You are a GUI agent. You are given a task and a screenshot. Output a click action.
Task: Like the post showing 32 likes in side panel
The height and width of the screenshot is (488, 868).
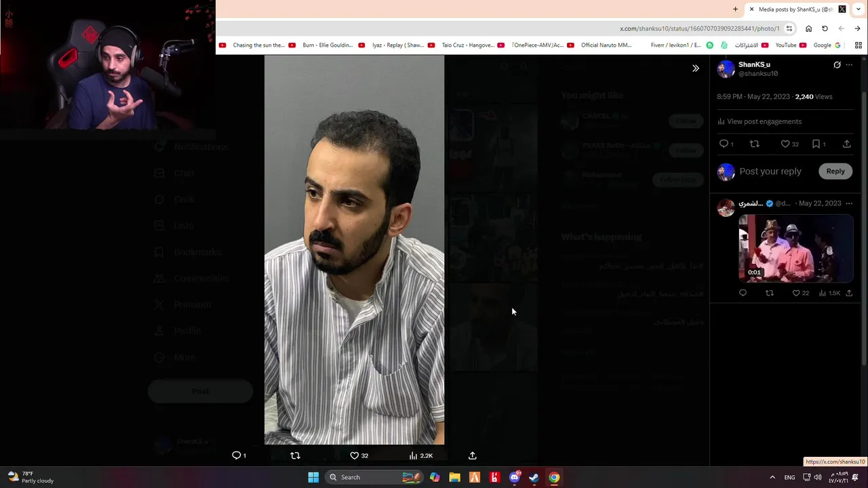point(785,144)
